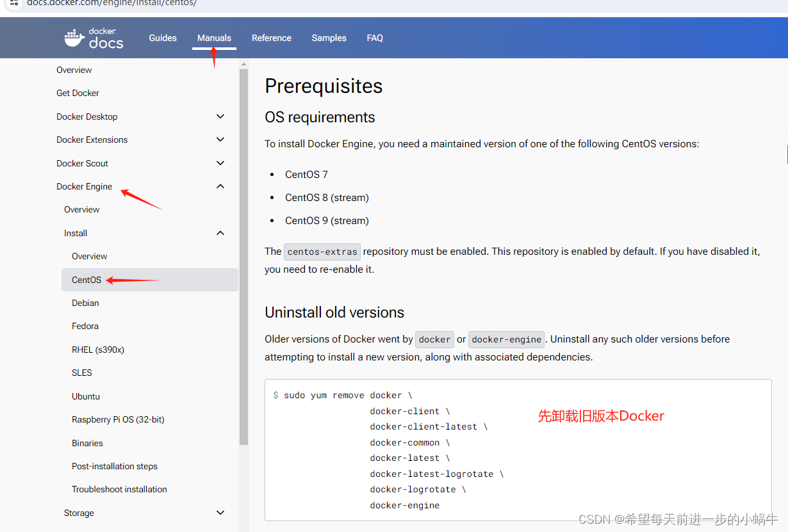Open the Ubuntu install page
This screenshot has height=532, width=788.
pyautogui.click(x=86, y=396)
